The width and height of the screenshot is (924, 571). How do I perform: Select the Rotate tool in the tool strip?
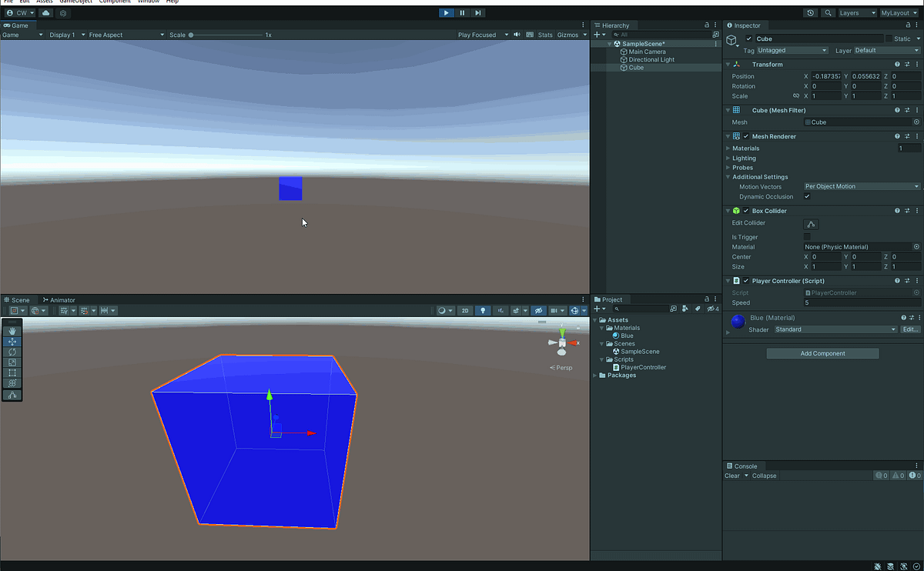[12, 352]
